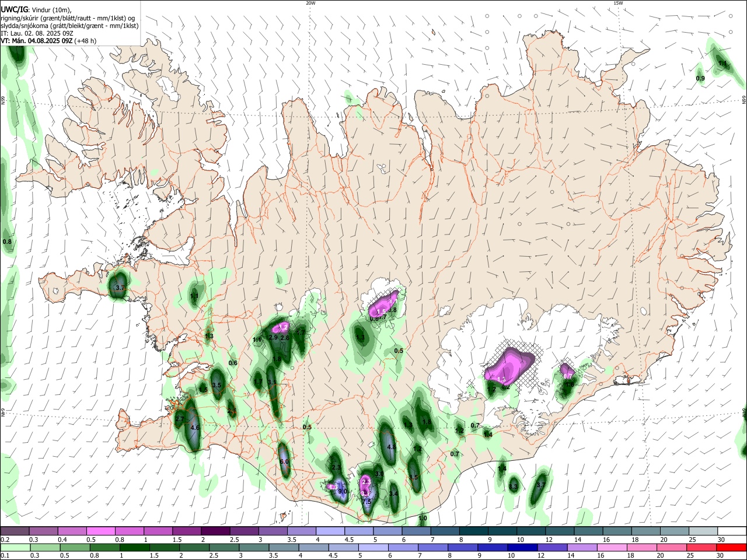Click the lavender swatch right of upper row's 4

click(330, 531)
